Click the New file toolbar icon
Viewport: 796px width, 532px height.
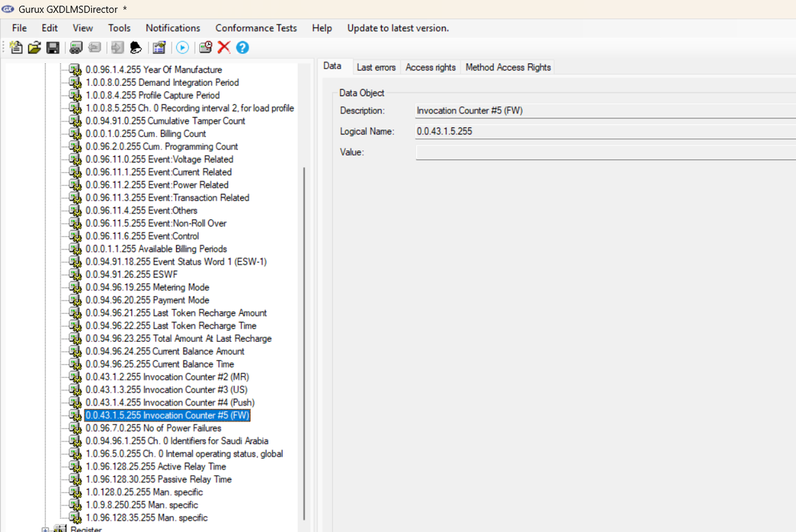[16, 48]
